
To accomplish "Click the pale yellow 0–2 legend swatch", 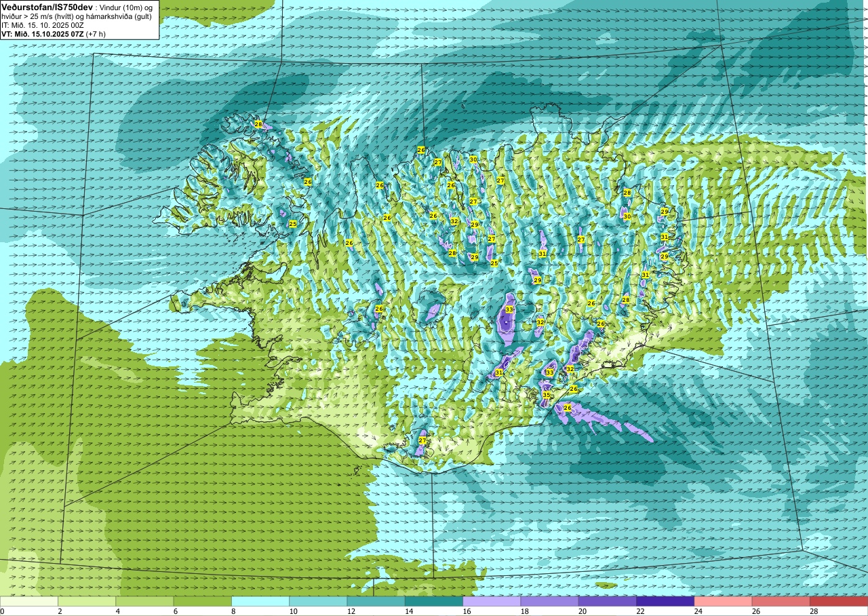I will pyautogui.click(x=29, y=601).
